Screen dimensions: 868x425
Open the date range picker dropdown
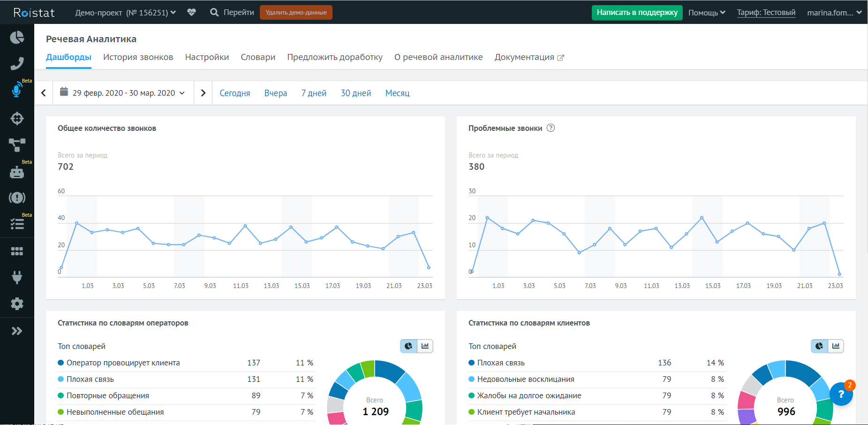(123, 93)
